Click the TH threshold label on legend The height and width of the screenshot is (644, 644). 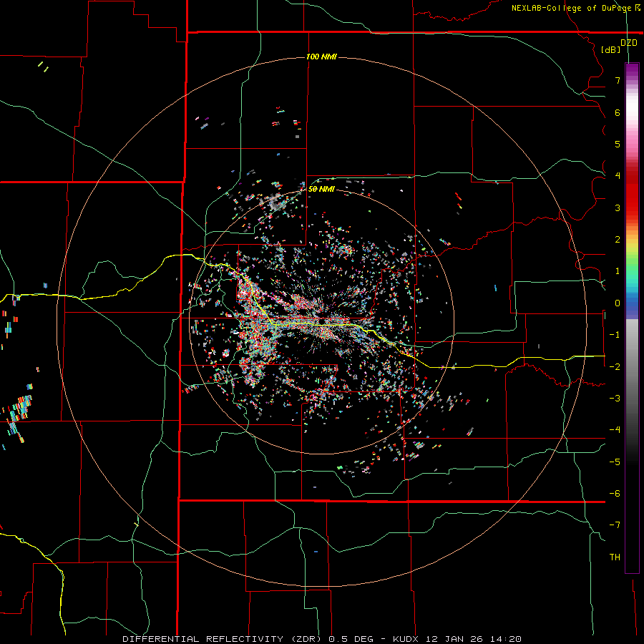tap(615, 557)
